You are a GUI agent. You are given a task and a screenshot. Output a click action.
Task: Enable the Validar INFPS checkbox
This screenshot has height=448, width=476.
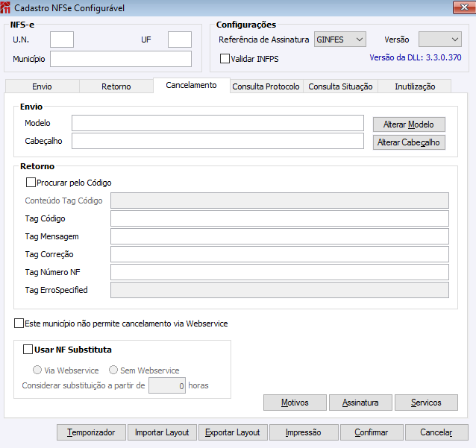[225, 59]
